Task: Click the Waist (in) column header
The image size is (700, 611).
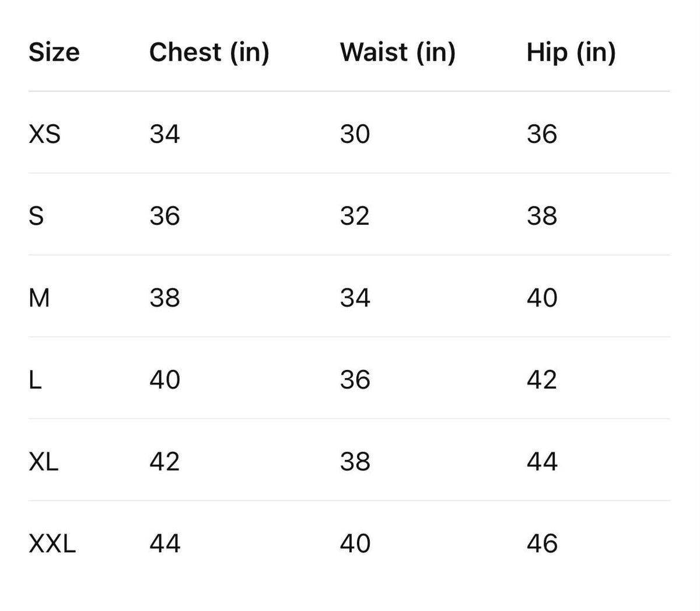Action: [x=398, y=53]
